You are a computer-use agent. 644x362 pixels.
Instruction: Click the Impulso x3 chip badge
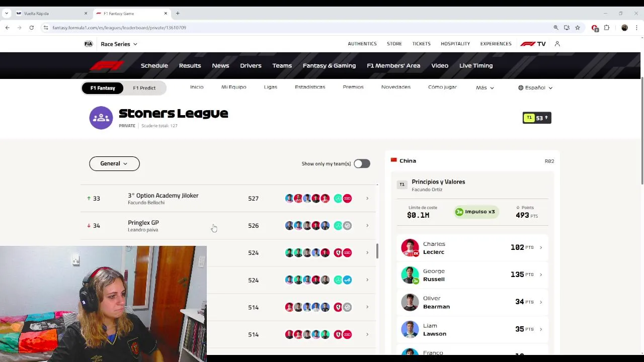tap(475, 212)
